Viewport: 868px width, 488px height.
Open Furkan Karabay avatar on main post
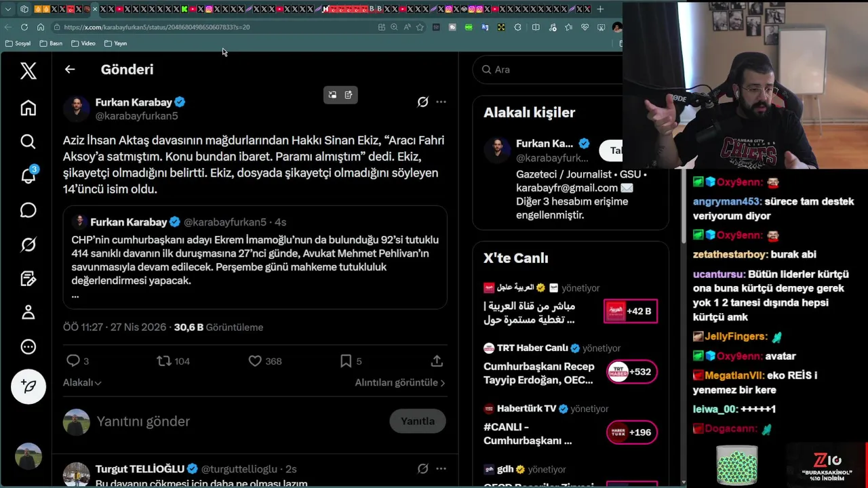77,108
